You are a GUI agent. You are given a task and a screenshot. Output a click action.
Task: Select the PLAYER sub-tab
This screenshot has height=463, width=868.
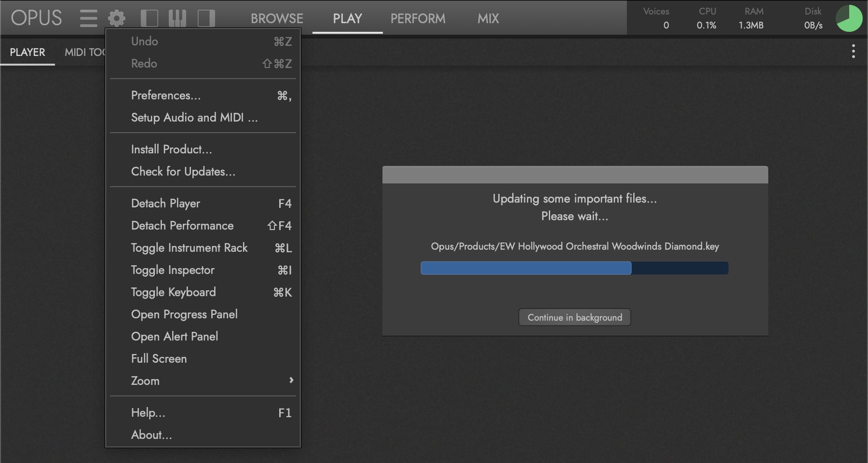click(x=27, y=52)
